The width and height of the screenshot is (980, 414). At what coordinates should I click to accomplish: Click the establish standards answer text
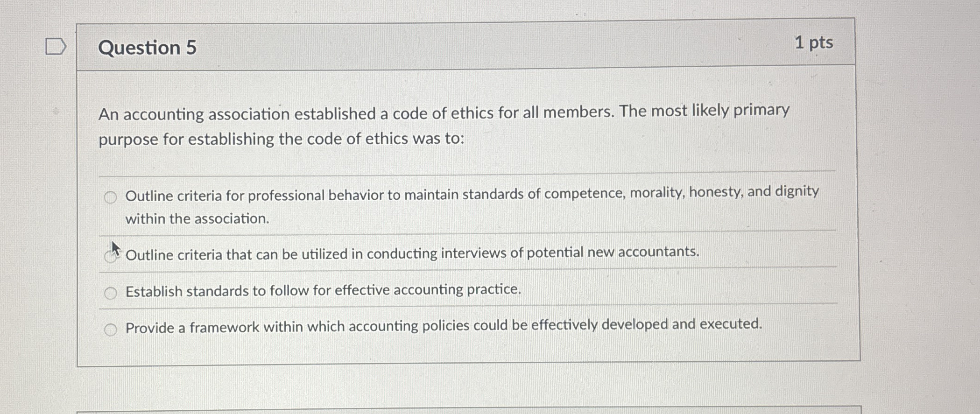(x=322, y=290)
